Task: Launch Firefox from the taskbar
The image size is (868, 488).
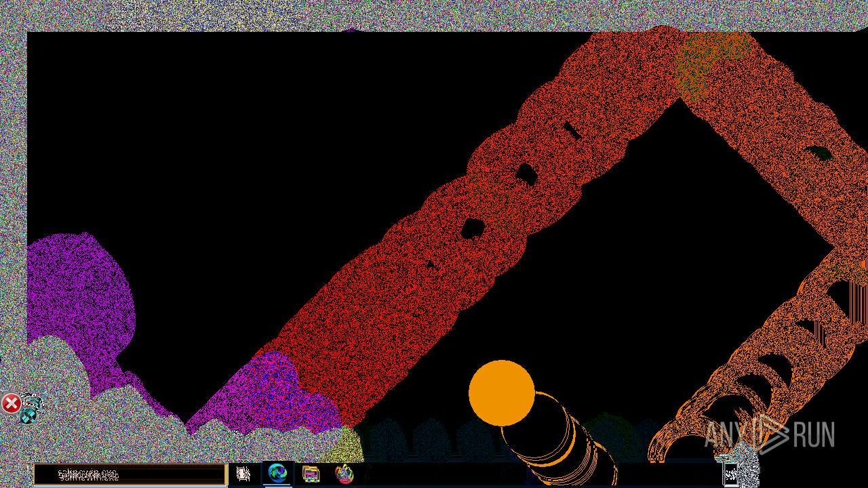Action: [344, 474]
